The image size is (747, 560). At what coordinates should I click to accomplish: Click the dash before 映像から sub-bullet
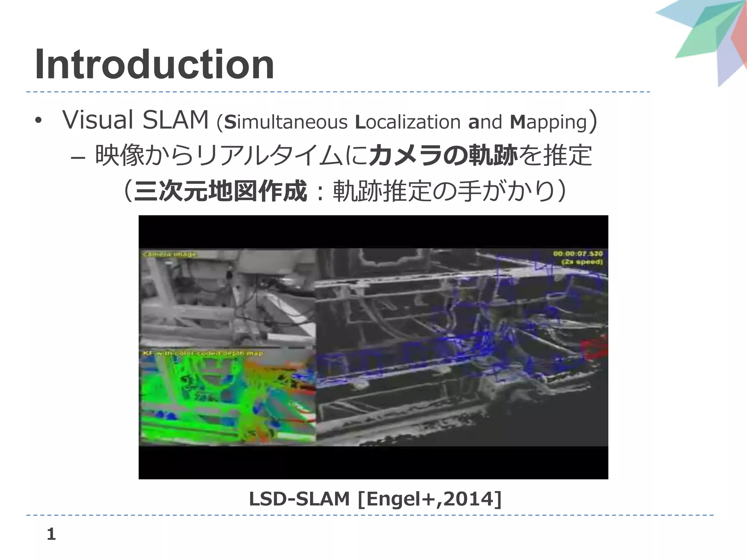(78, 157)
